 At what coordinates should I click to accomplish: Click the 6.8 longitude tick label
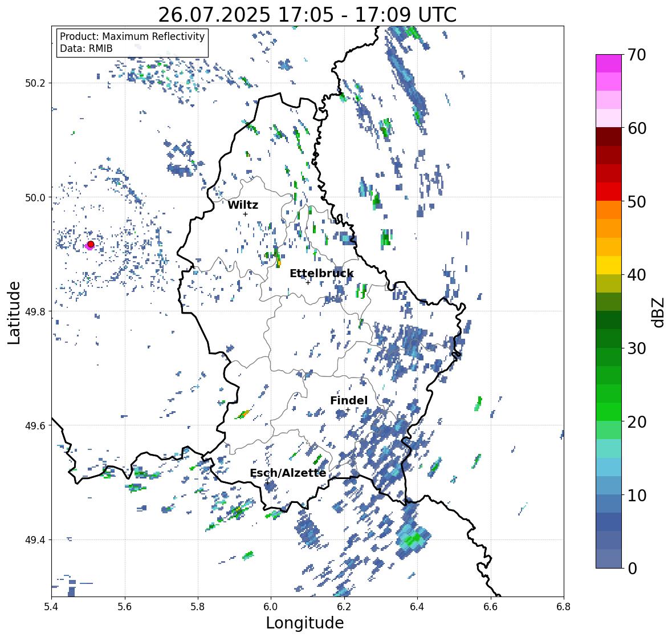[564, 607]
